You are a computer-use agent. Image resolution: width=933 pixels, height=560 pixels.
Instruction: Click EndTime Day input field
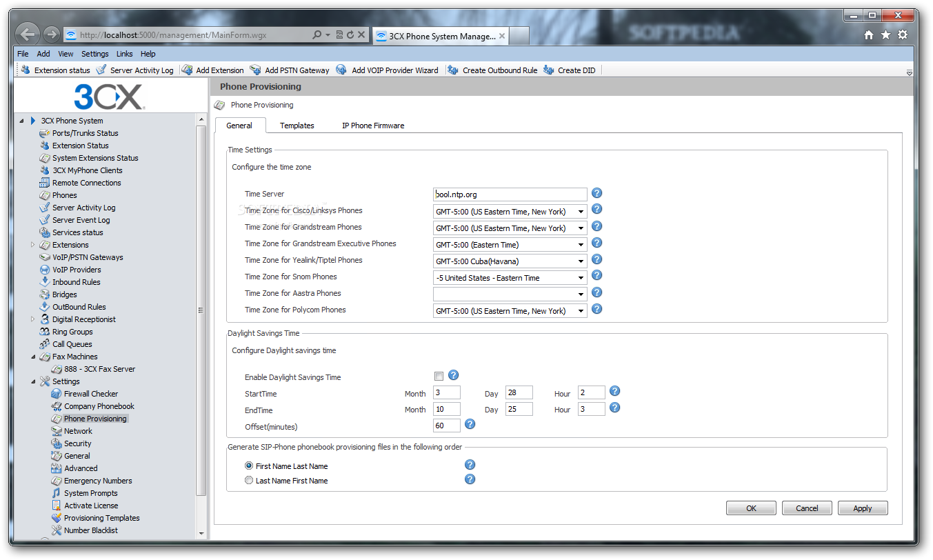tap(519, 410)
